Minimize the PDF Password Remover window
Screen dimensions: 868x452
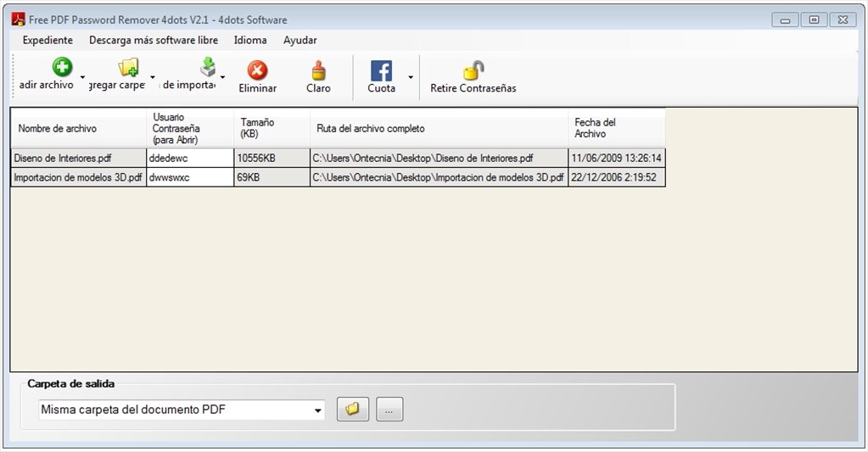(x=785, y=20)
